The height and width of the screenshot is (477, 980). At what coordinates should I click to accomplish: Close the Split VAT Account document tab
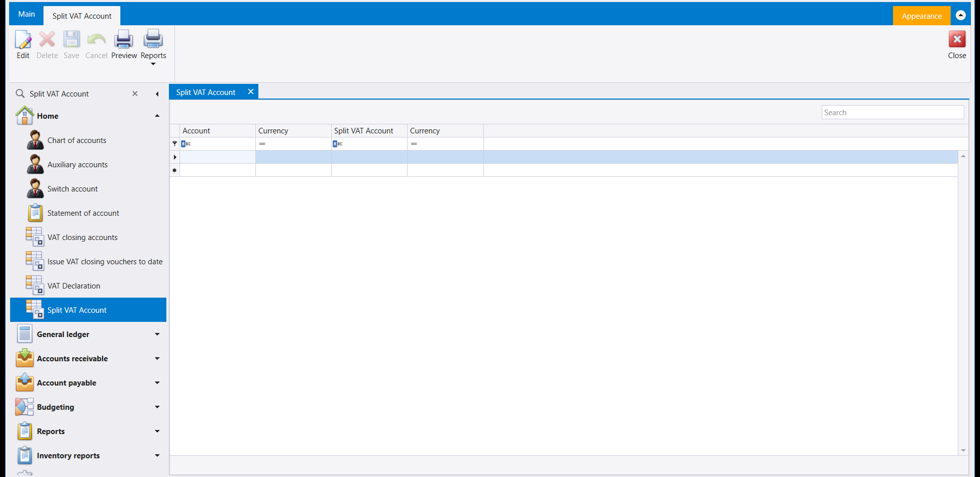pos(250,91)
